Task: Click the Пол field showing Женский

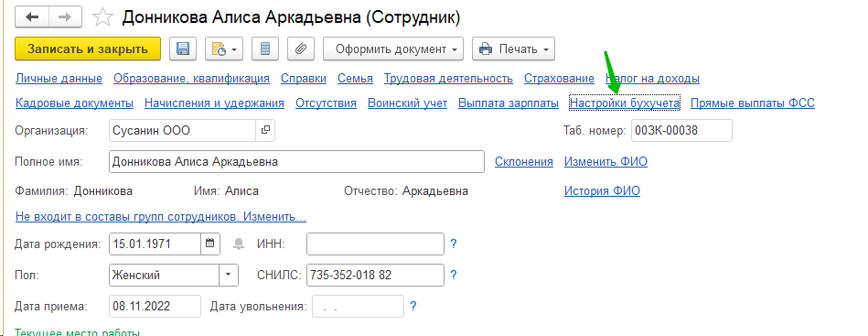Action: click(165, 275)
